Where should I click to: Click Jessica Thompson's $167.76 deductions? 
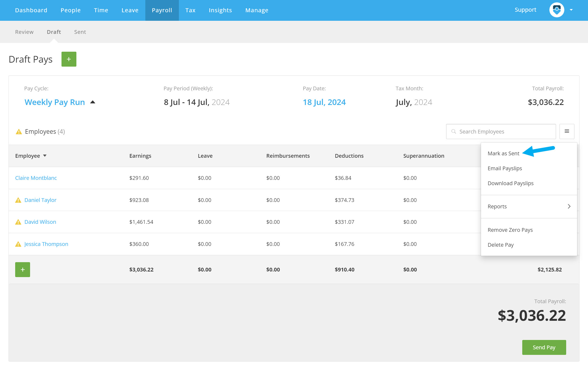[344, 244]
